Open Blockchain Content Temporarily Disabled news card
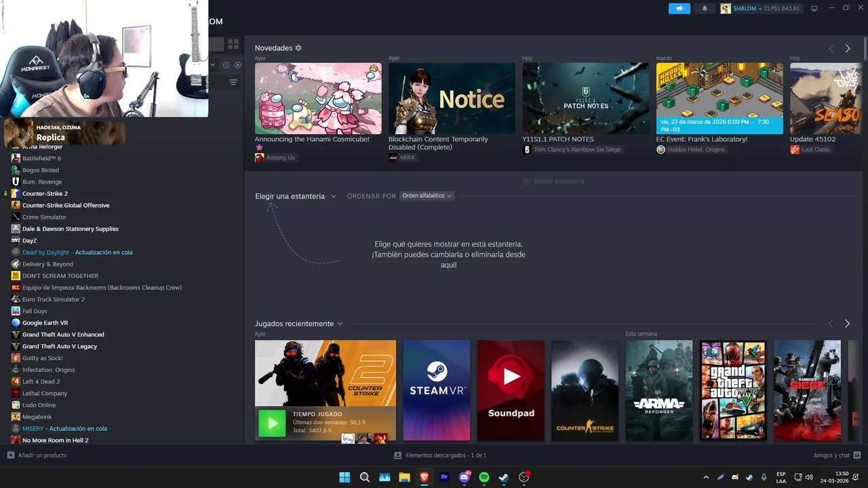868x488 pixels. pyautogui.click(x=452, y=98)
